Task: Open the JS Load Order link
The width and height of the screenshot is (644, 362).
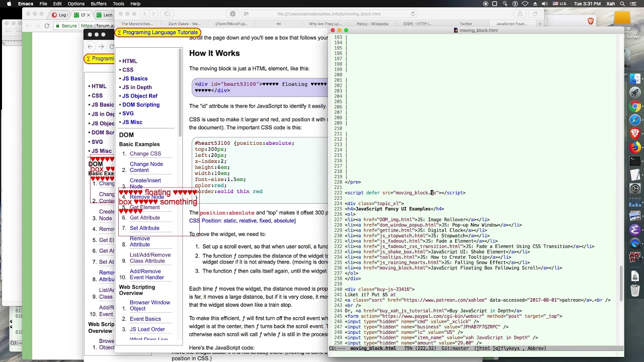Action: point(147,329)
